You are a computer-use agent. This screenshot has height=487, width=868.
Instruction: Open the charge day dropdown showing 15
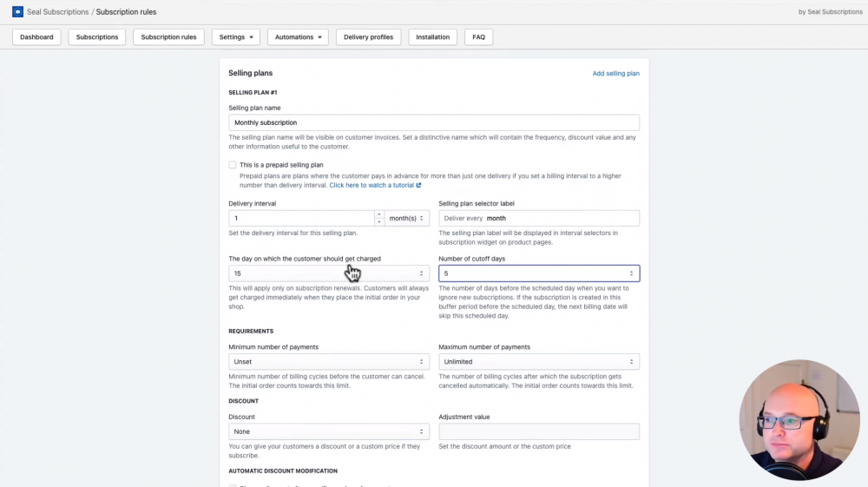[328, 273]
